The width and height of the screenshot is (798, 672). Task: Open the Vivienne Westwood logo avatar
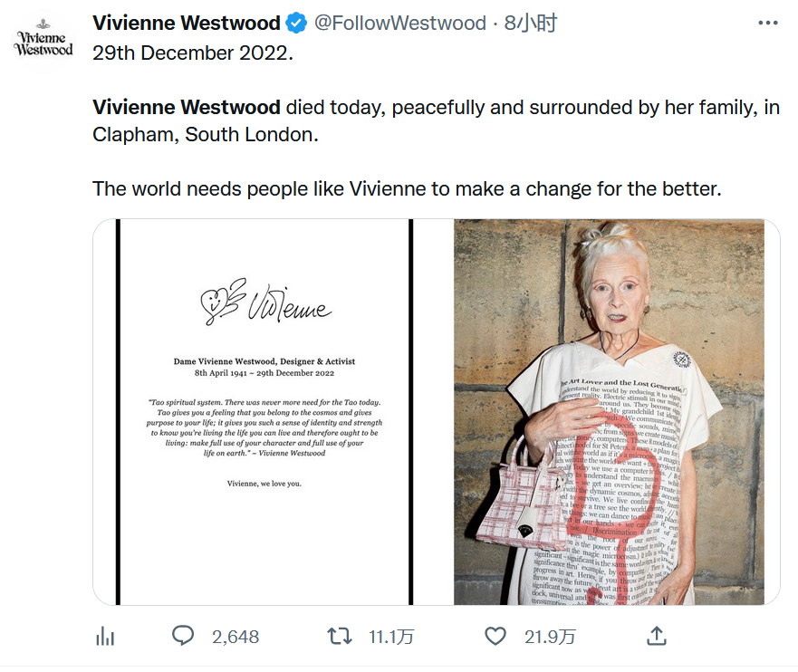(43, 43)
